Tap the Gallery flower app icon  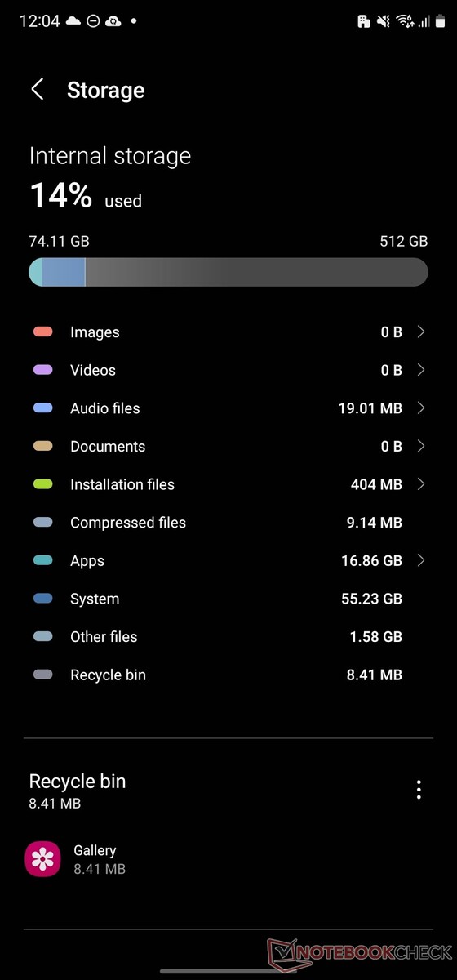(x=43, y=858)
